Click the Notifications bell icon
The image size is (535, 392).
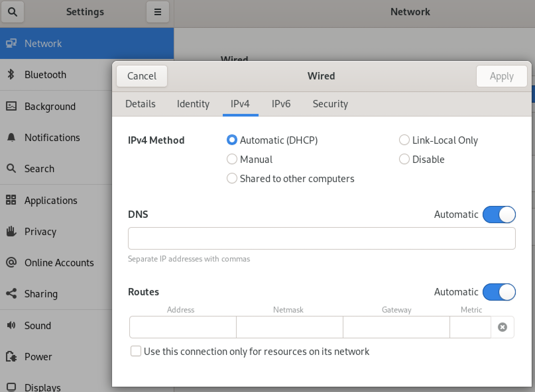[11, 137]
